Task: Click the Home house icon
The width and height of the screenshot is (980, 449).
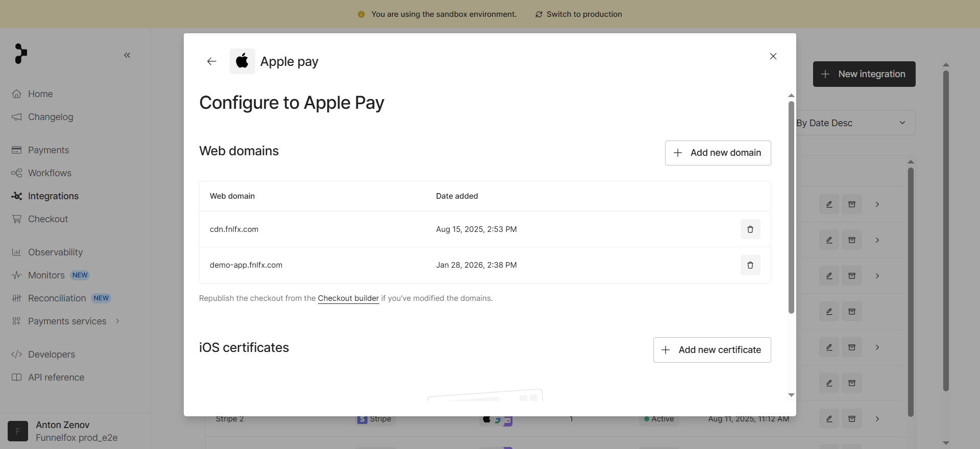Action: click(x=17, y=94)
